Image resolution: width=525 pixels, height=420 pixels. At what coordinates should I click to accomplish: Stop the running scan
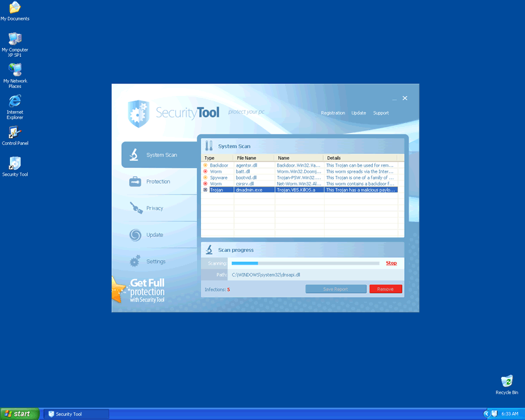[x=391, y=263]
